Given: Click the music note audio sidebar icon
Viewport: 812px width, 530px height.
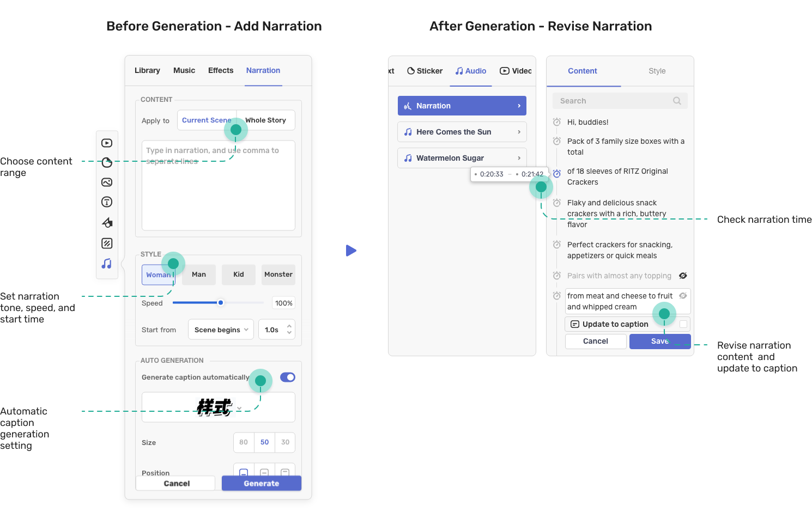Looking at the screenshot, I should click(107, 264).
